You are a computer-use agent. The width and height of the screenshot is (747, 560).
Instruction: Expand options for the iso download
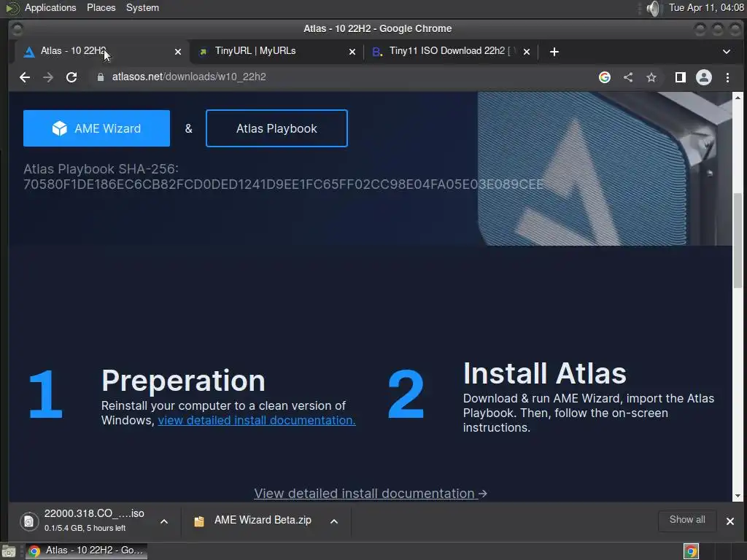(x=164, y=521)
